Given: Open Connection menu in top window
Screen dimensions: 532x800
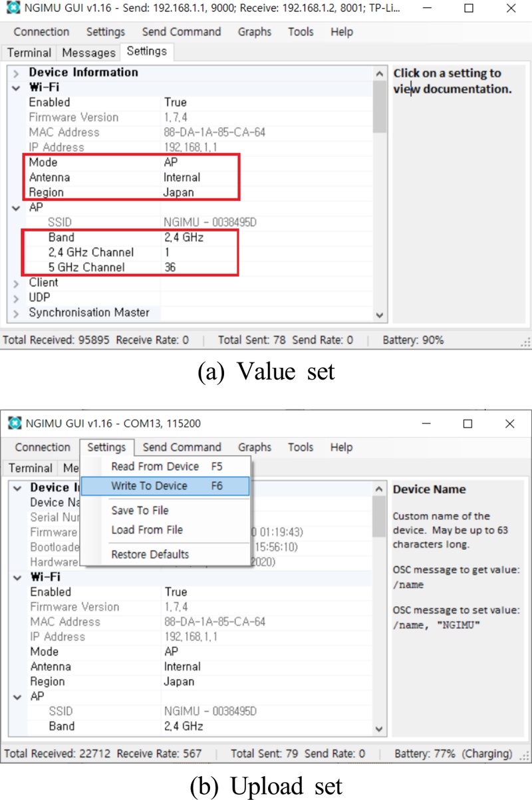Looking at the screenshot, I should pos(41,32).
